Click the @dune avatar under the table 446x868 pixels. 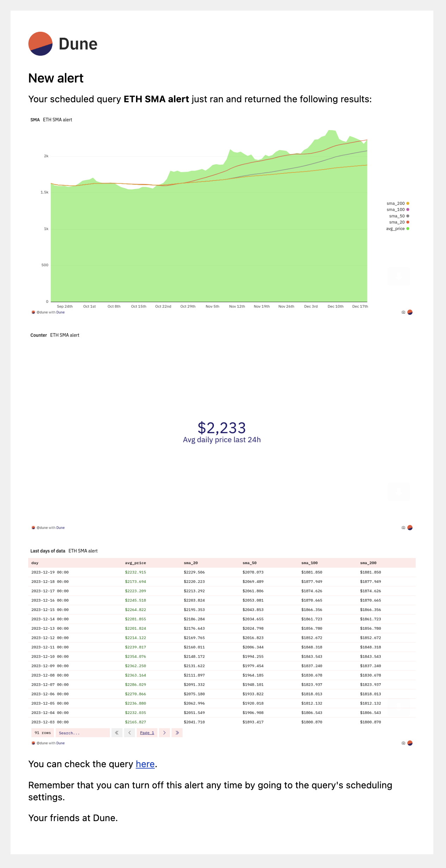33,743
